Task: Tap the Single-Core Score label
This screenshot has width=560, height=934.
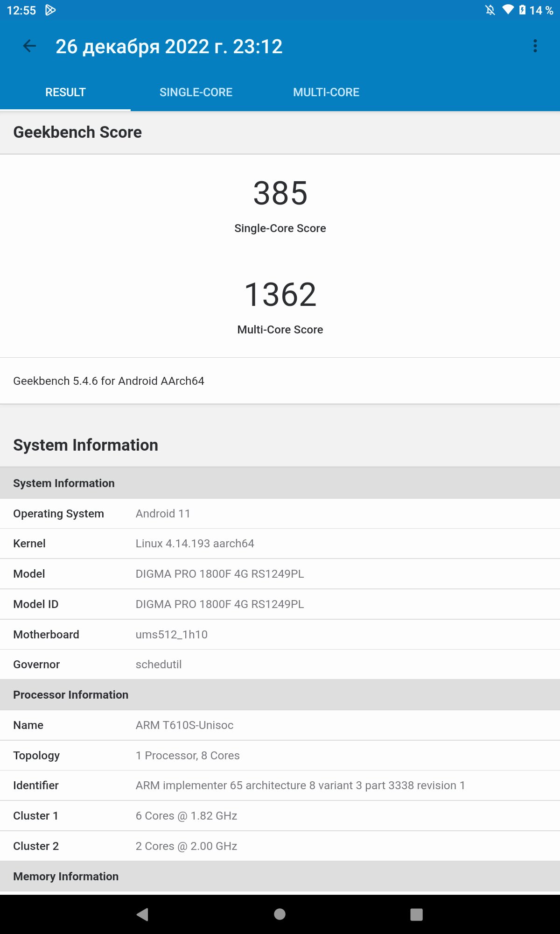Action: (x=280, y=228)
